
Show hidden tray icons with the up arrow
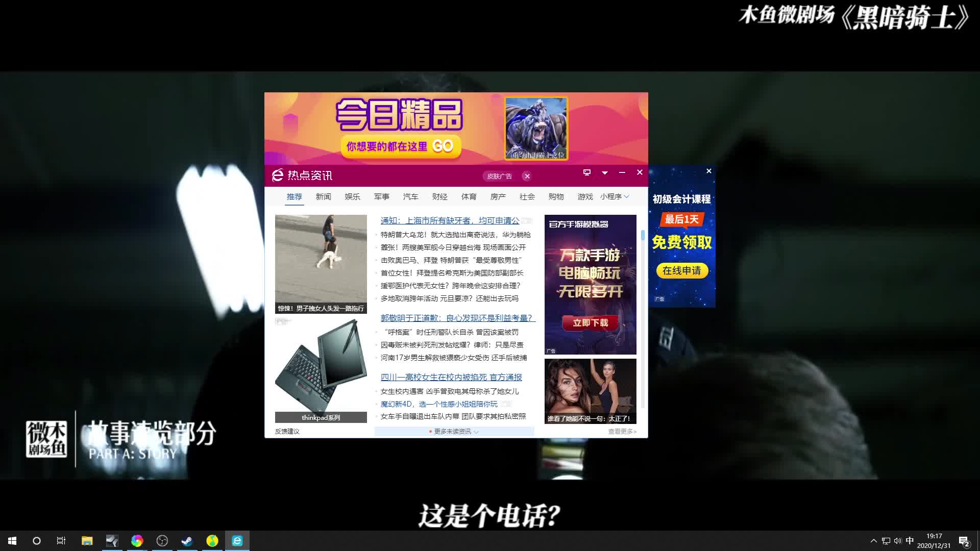click(x=874, y=540)
